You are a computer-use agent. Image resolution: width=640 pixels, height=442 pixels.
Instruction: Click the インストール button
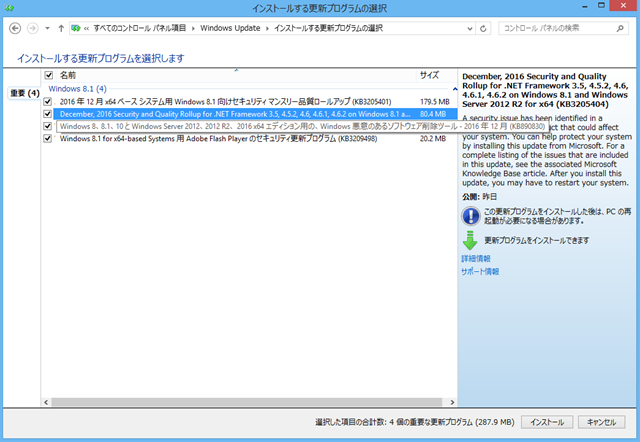(x=547, y=422)
